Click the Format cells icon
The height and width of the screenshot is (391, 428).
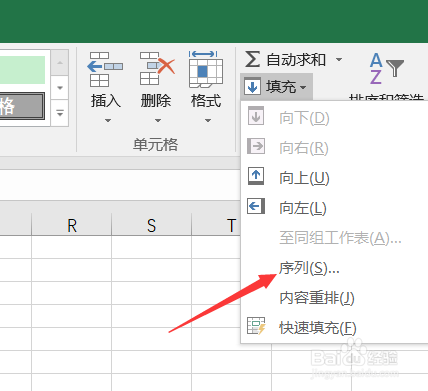point(206,69)
